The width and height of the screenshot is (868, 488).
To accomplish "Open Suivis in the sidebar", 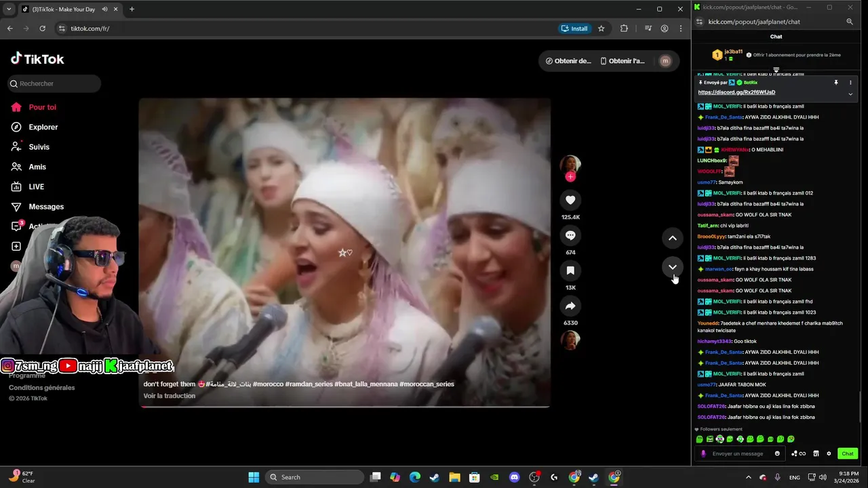I will 31,147.
